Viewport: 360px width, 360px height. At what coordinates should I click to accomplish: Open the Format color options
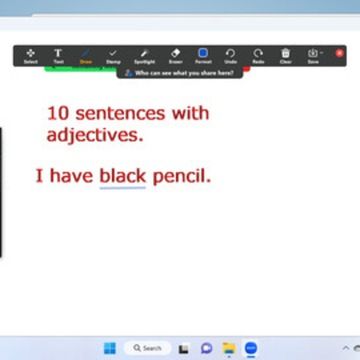click(x=203, y=56)
